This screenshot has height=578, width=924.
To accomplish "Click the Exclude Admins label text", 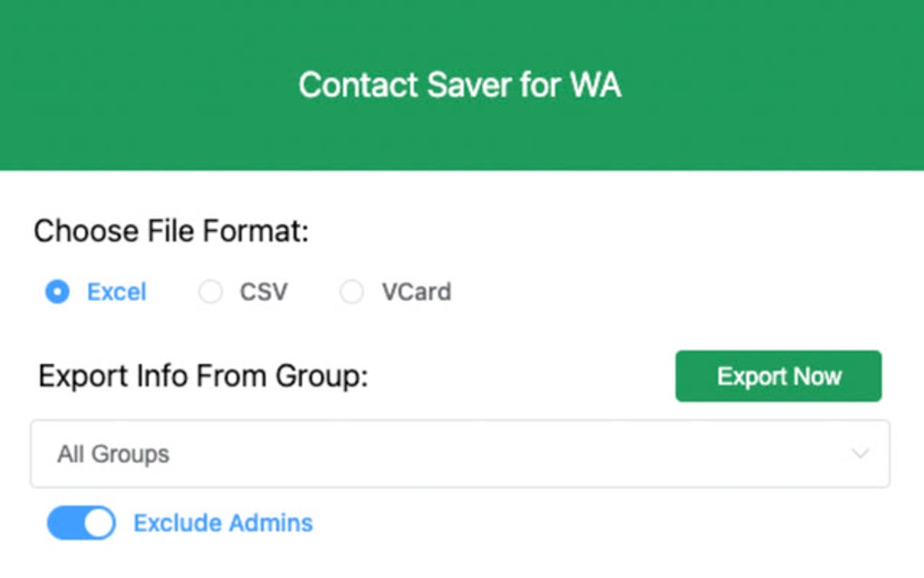I will pyautogui.click(x=223, y=523).
